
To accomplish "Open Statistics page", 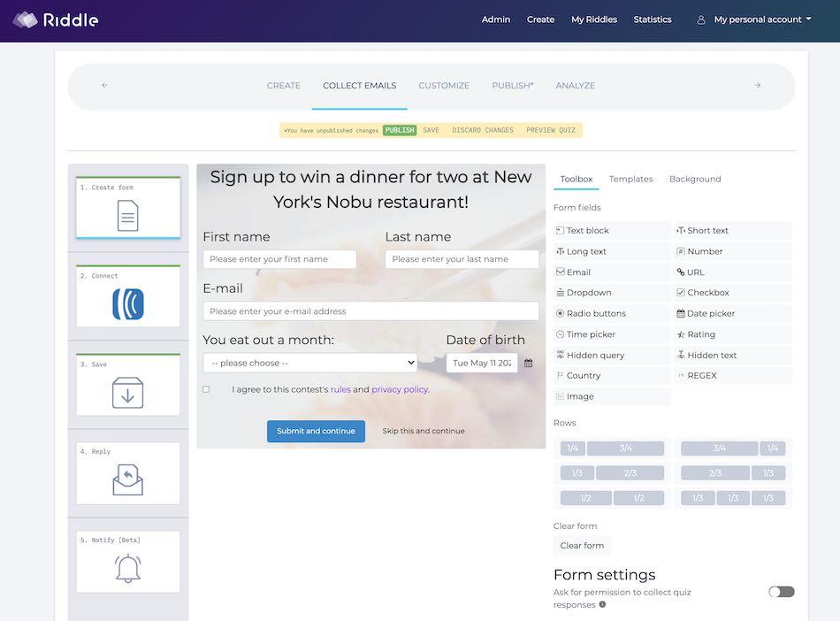I will coord(653,19).
